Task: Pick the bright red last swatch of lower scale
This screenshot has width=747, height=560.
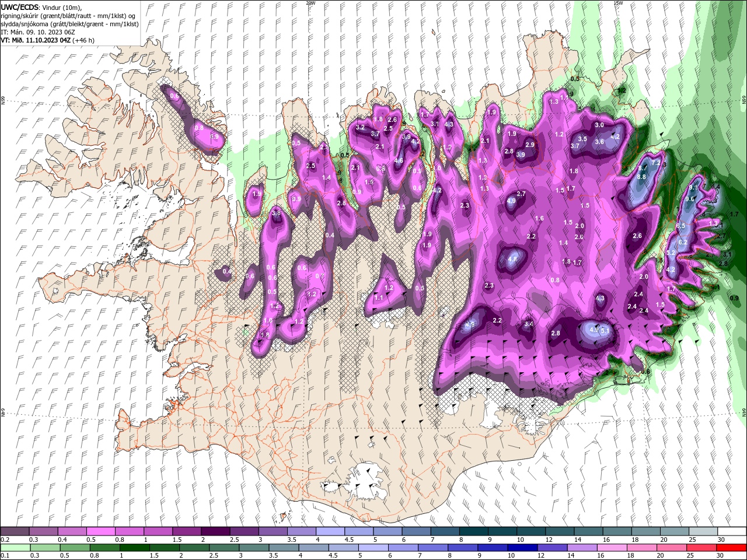Action: (x=732, y=548)
